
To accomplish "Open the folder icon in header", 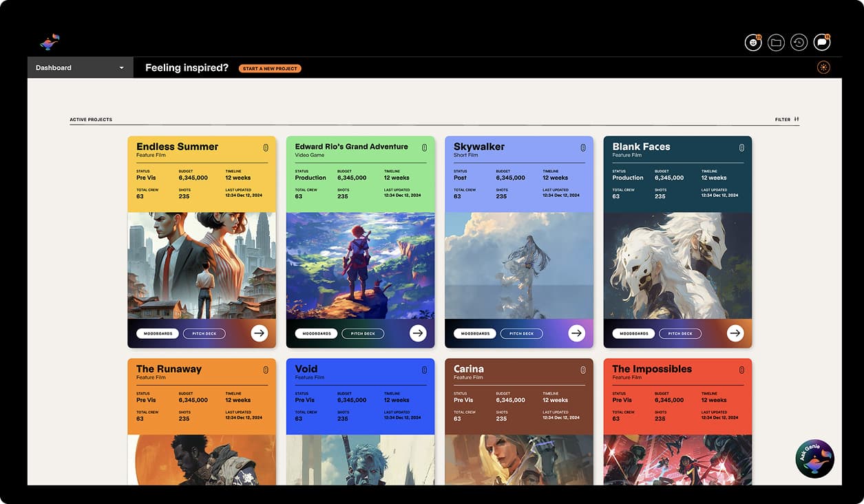I will click(776, 43).
